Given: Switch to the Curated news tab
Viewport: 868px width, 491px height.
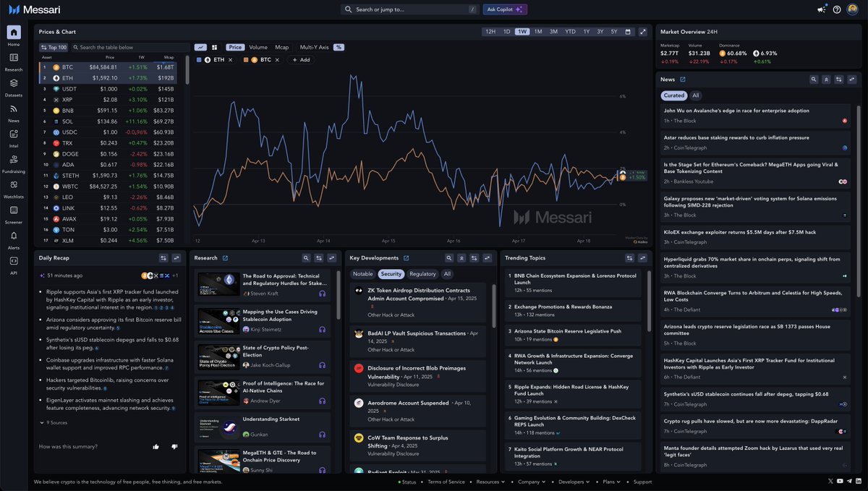Looking at the screenshot, I should coord(674,95).
